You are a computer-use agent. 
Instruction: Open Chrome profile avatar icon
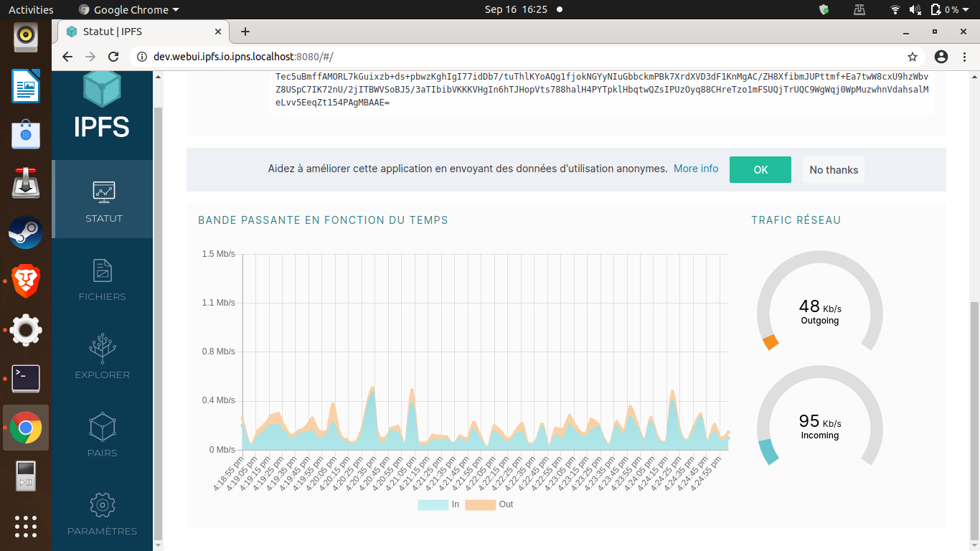[941, 57]
